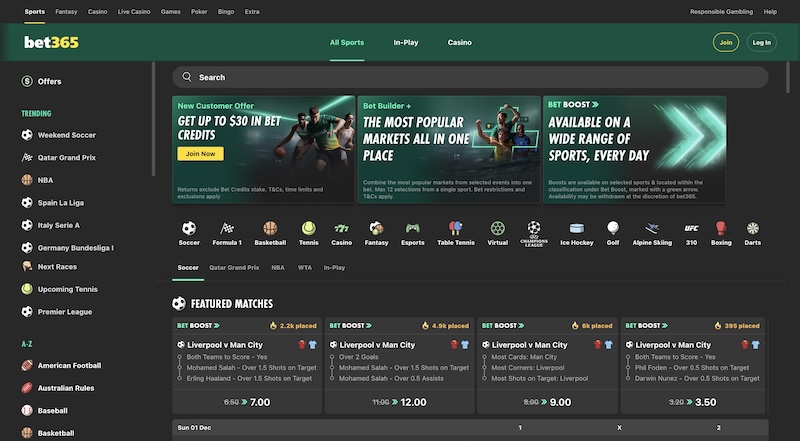Click the Join button in header
The image size is (800, 441).
726,42
